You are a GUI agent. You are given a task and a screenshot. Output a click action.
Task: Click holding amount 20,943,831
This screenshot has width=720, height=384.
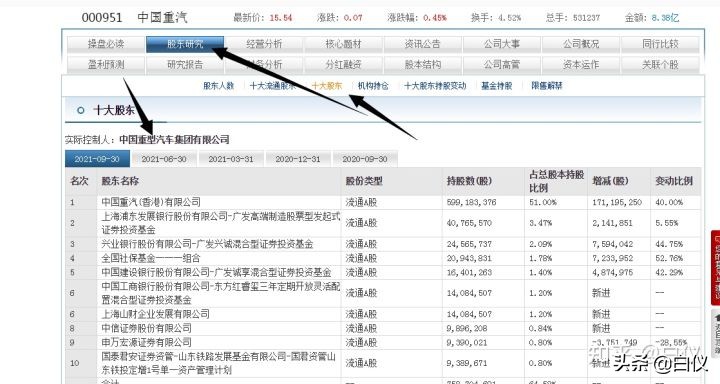point(469,258)
